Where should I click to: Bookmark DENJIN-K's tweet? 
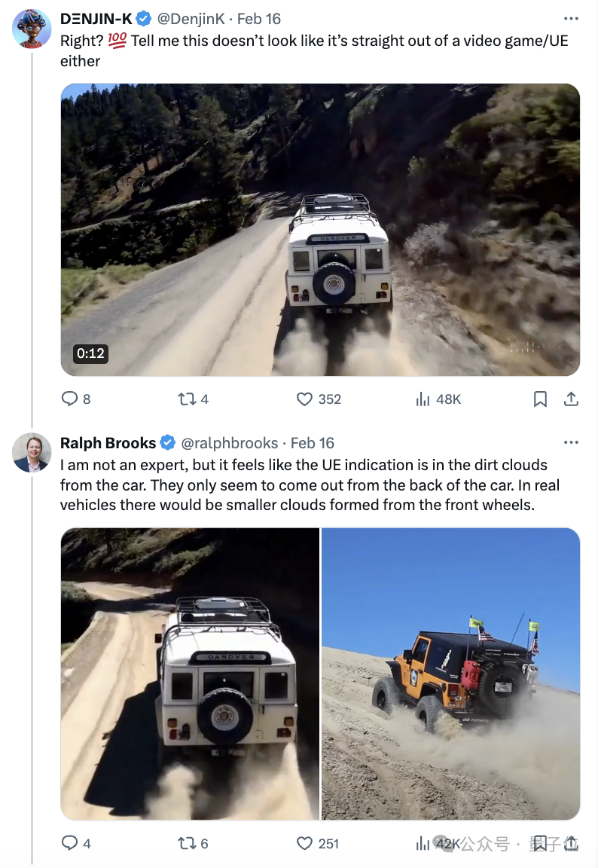(540, 399)
